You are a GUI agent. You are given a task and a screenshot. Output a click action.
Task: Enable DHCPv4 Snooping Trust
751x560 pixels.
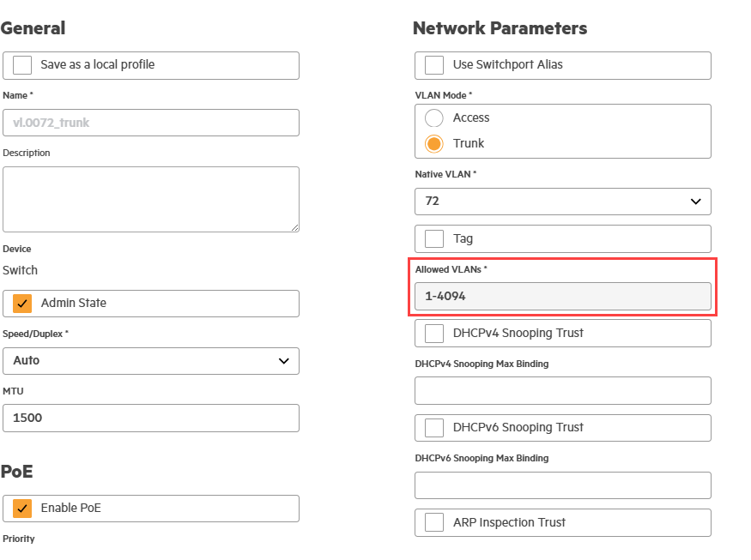click(435, 334)
